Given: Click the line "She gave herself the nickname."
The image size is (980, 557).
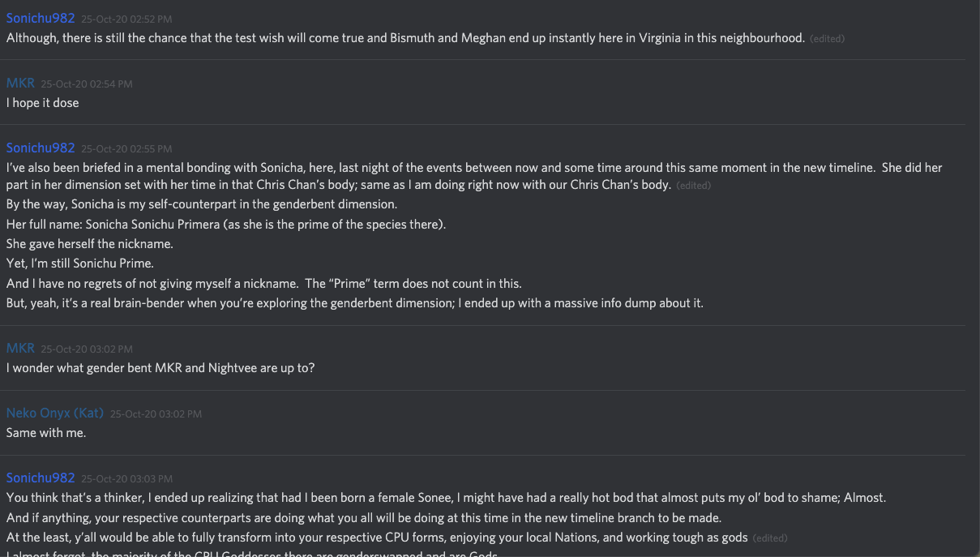Looking at the screenshot, I should tap(90, 244).
